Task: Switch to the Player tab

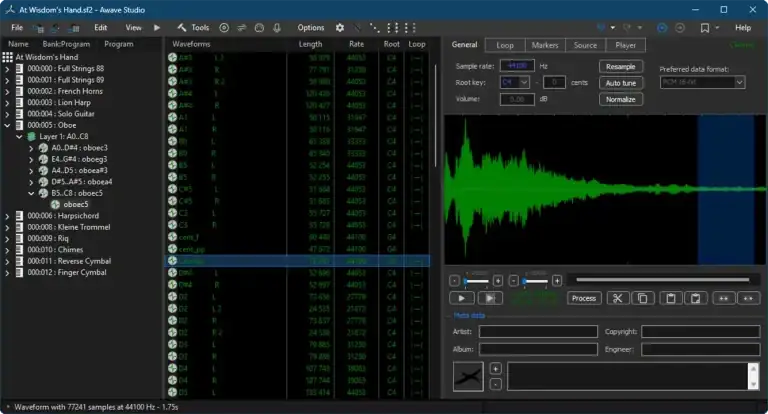Action: [625, 45]
